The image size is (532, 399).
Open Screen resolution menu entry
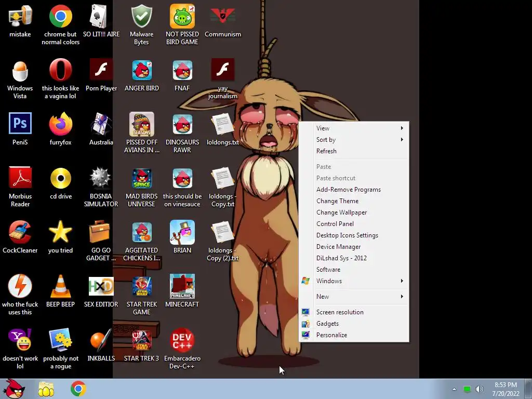pos(353,312)
